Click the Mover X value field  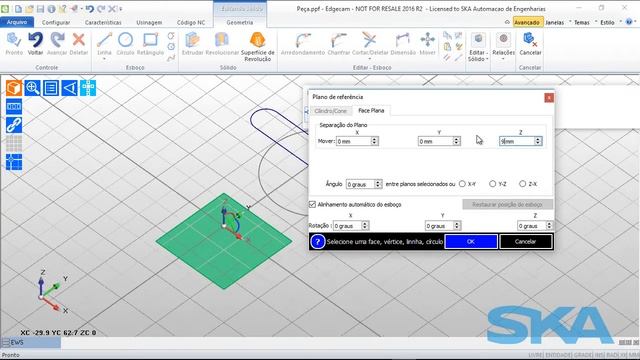point(353,141)
